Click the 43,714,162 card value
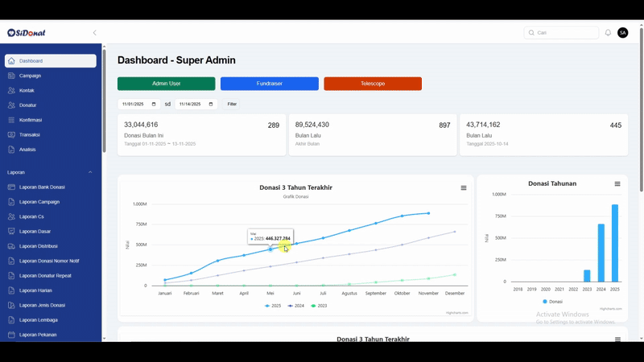Screen dimensions: 644x362 click(483, 125)
